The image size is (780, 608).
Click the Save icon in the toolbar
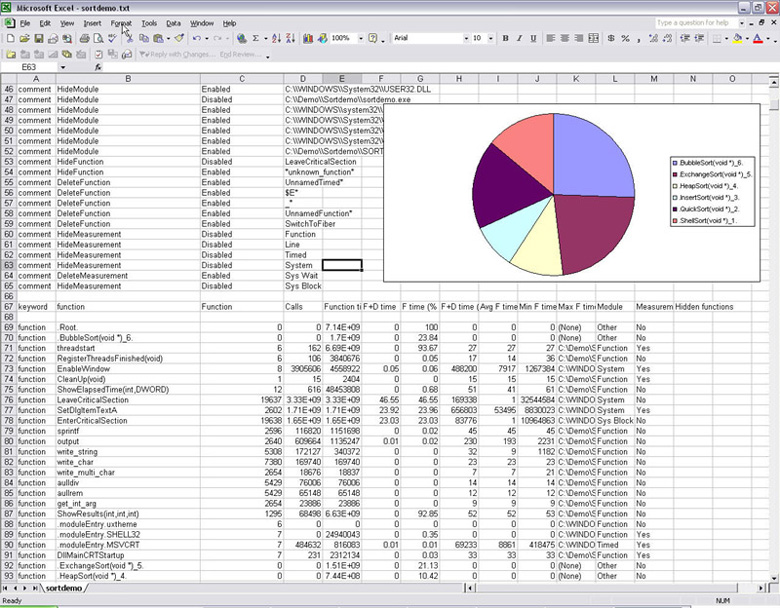[x=39, y=38]
